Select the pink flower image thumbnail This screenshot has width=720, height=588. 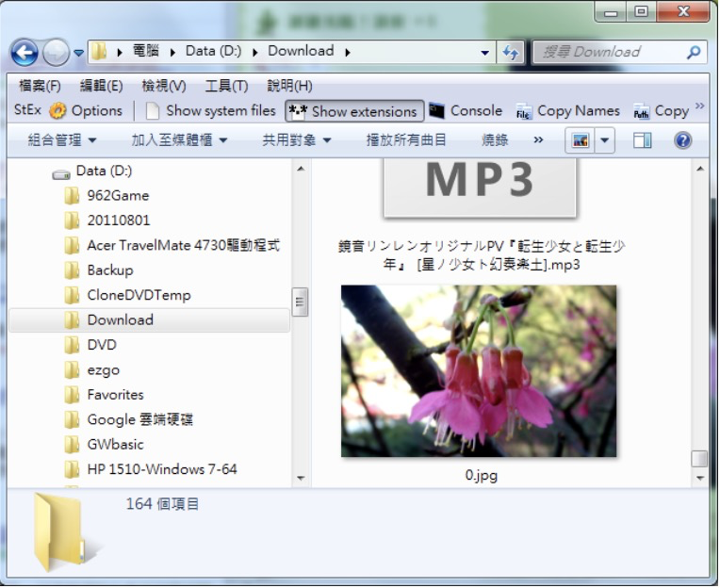(479, 371)
